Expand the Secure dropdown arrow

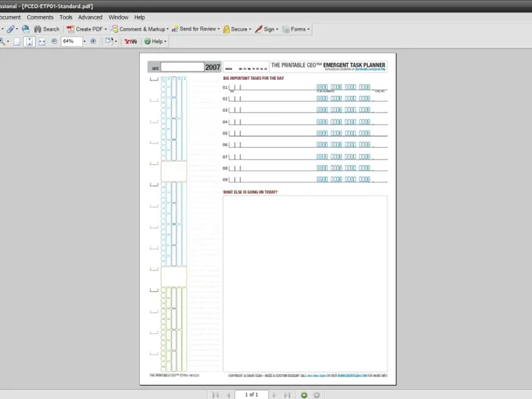coord(250,29)
